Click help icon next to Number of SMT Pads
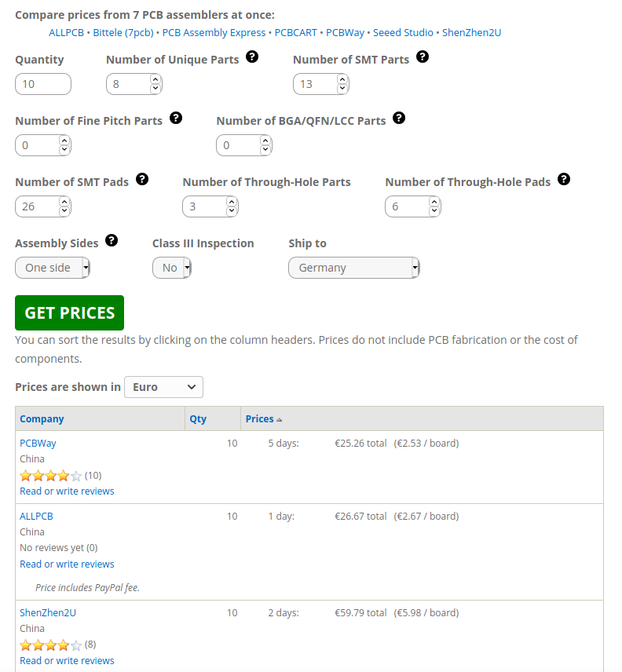Image resolution: width=622 pixels, height=672 pixels. point(142,179)
